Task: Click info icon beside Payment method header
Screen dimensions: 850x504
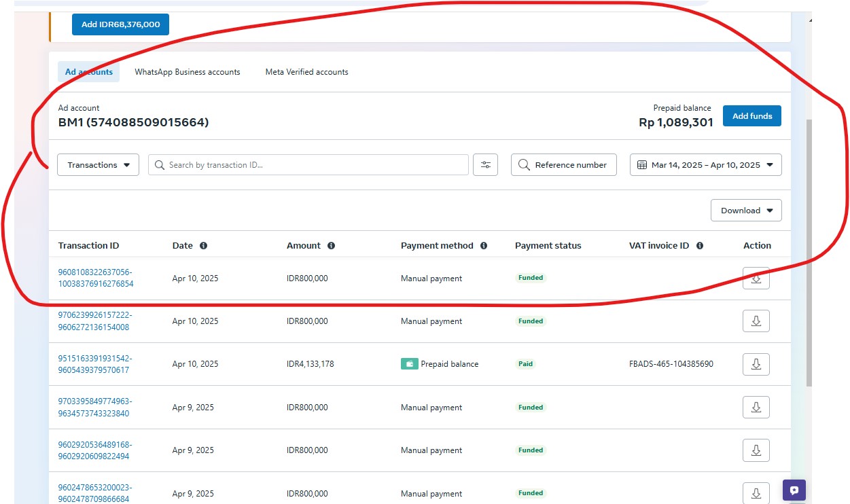Action: 484,246
